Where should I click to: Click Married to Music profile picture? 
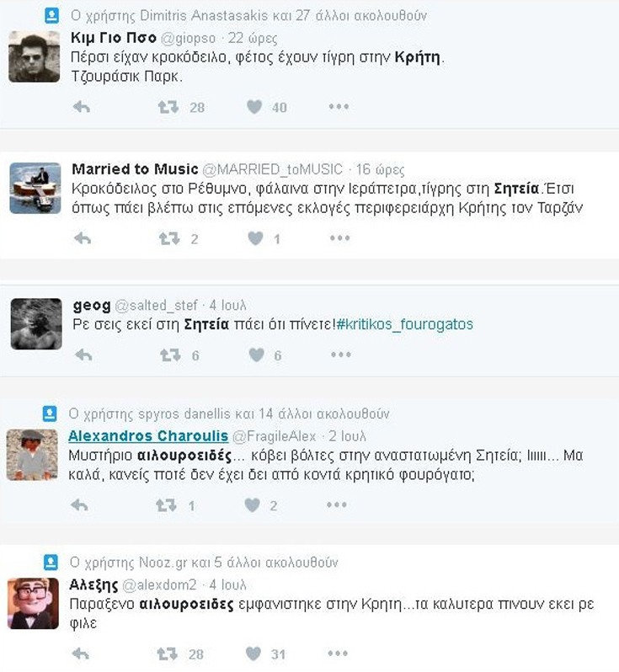coord(35,188)
